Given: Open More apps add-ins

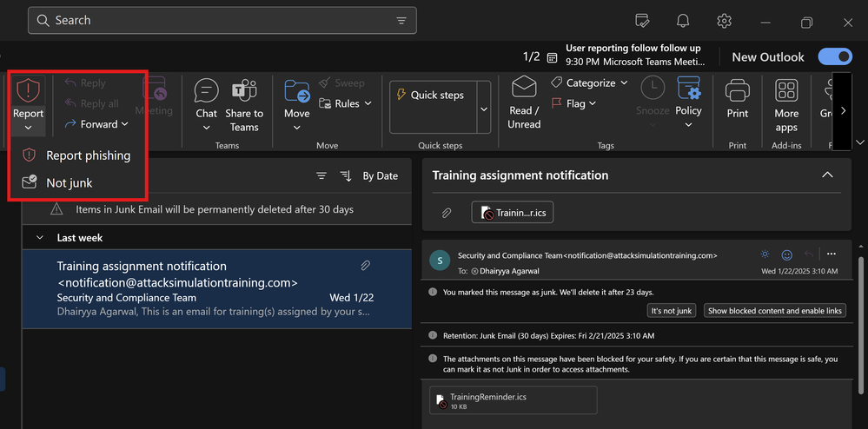Looking at the screenshot, I should 786,105.
